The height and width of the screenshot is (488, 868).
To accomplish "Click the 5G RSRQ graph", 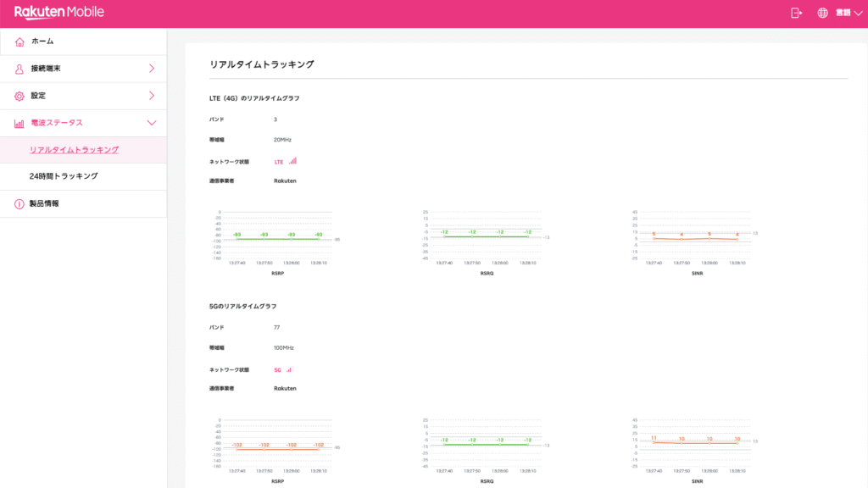I will tap(486, 444).
